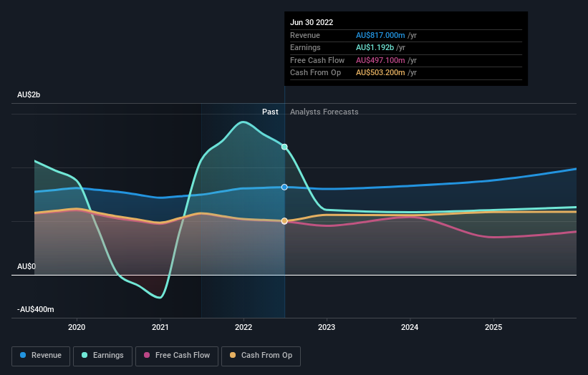The image size is (588, 375).
Task: Click the blue Revenue legend dot
Action: pos(23,355)
